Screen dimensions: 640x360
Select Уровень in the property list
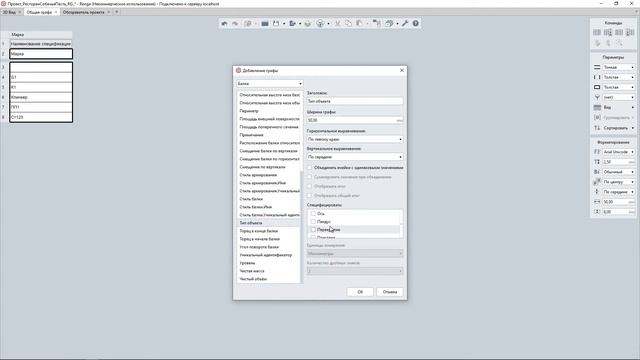(247, 263)
